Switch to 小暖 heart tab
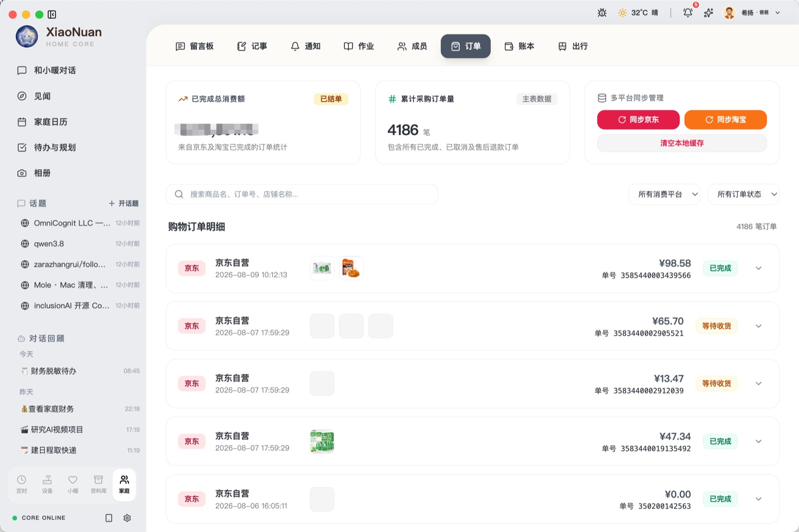 (73, 485)
